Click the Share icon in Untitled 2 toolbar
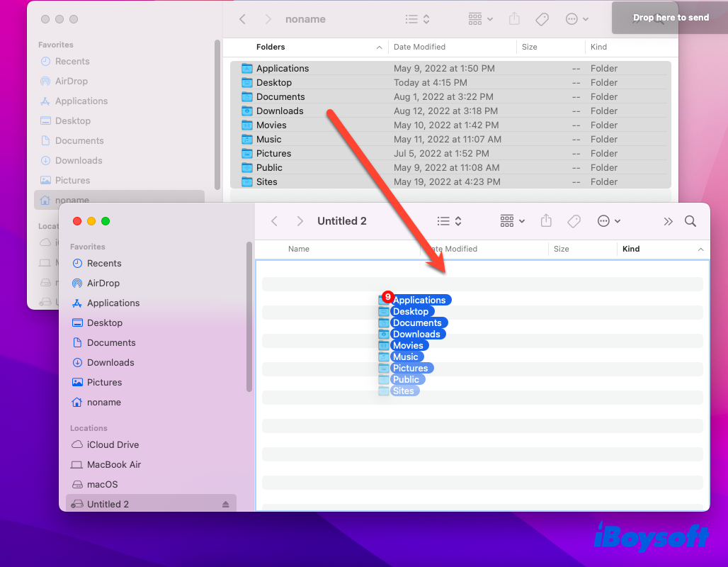 pyautogui.click(x=546, y=221)
